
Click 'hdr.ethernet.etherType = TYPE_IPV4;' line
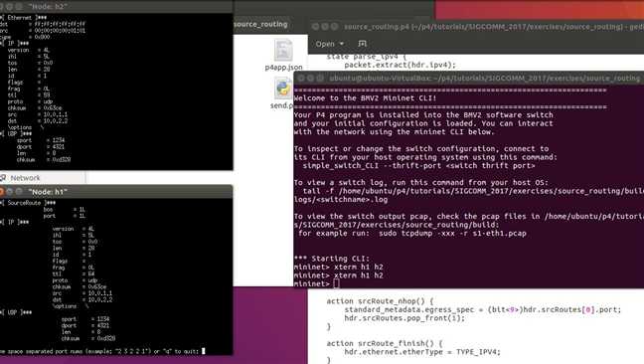coord(422,352)
